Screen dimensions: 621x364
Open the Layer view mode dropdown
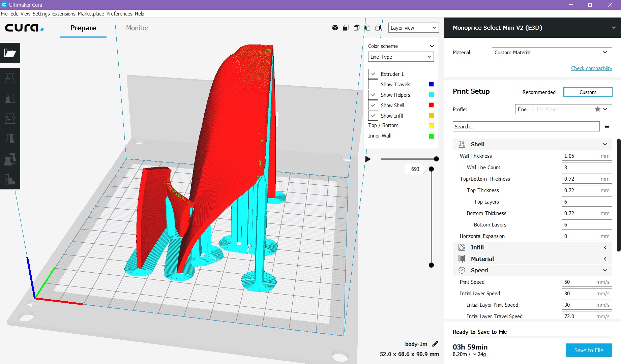coord(413,28)
